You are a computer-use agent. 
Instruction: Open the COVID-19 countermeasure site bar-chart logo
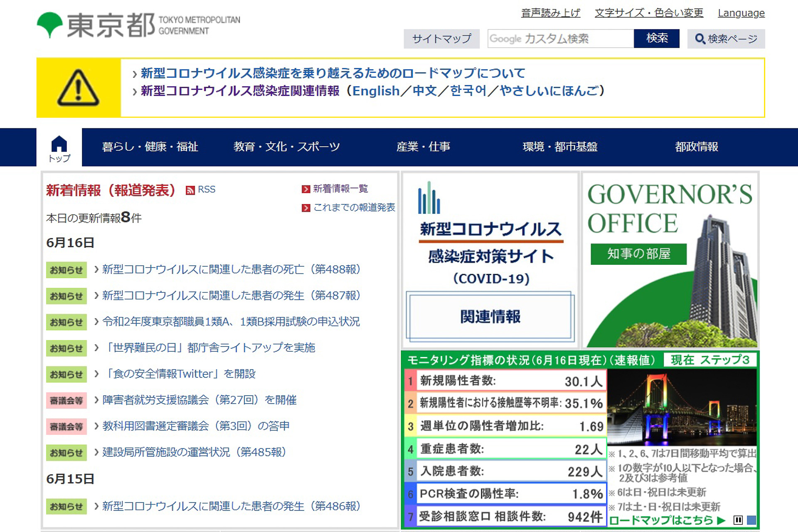click(x=429, y=198)
